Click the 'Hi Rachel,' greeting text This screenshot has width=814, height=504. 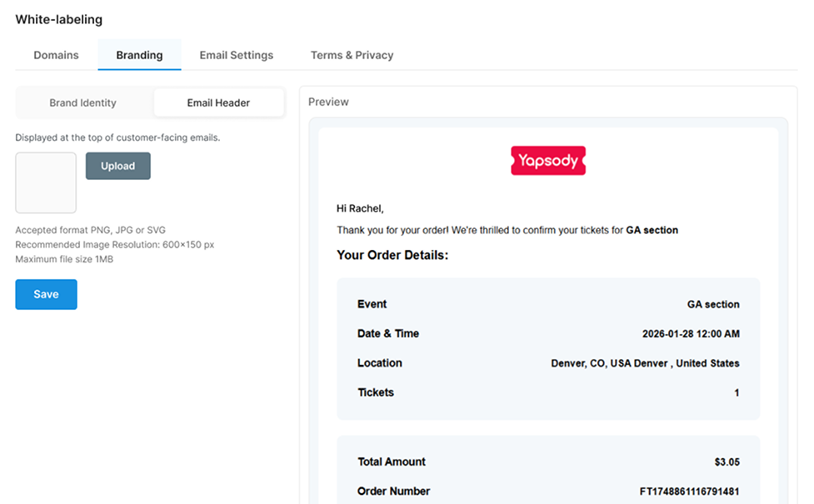[360, 208]
